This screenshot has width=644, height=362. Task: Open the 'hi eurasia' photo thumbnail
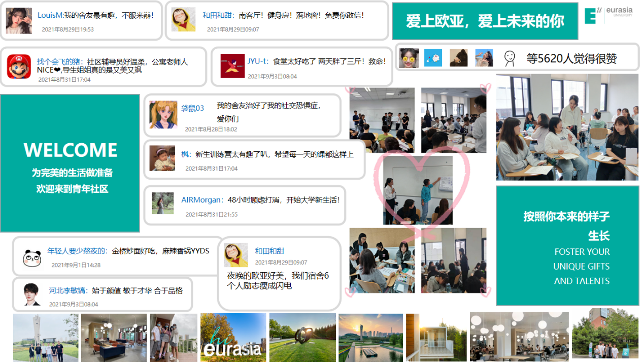[x=233, y=337]
